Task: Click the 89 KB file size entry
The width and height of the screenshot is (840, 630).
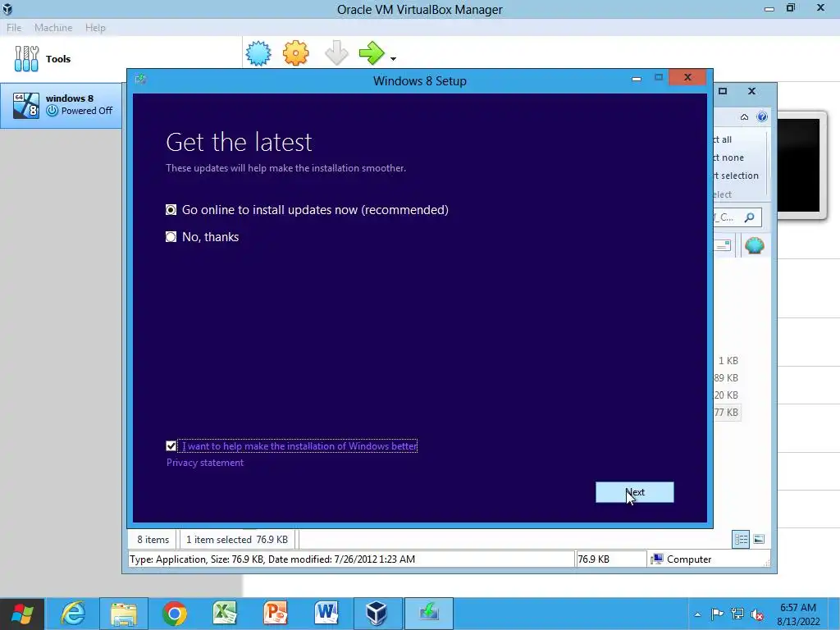Action: click(727, 377)
